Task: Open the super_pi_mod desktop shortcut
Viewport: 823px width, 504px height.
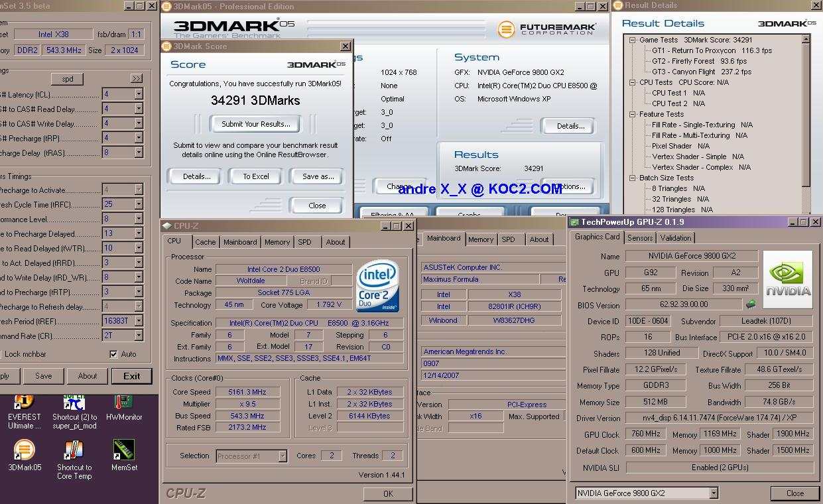Action: (74, 403)
